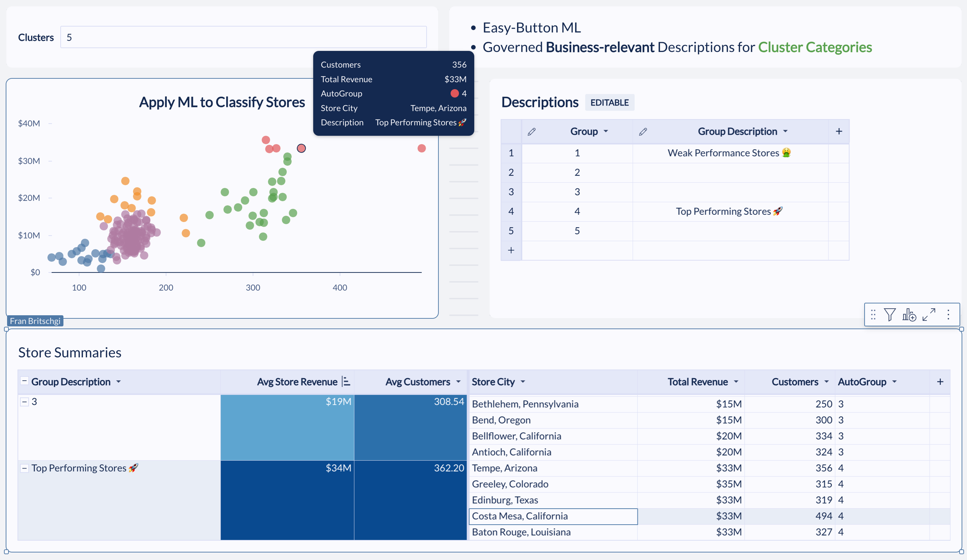Click sort icon on Avg Store Revenue
Image resolution: width=967 pixels, height=560 pixels.
point(346,381)
